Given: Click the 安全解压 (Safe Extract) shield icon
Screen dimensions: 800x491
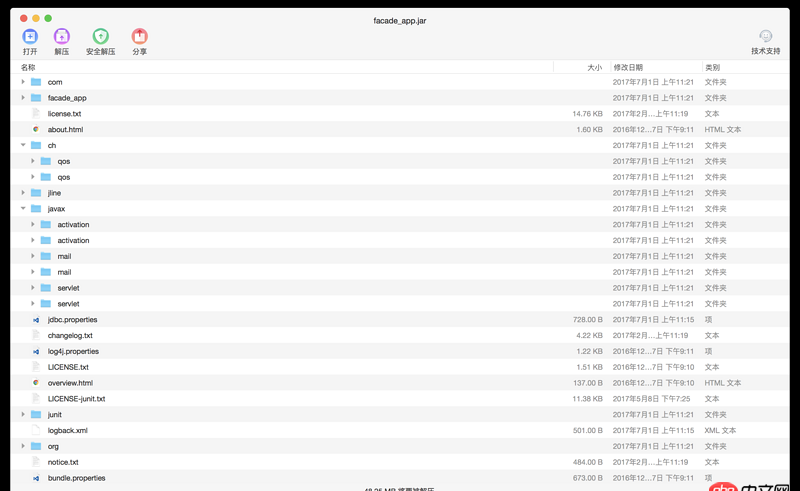Looking at the screenshot, I should point(101,36).
